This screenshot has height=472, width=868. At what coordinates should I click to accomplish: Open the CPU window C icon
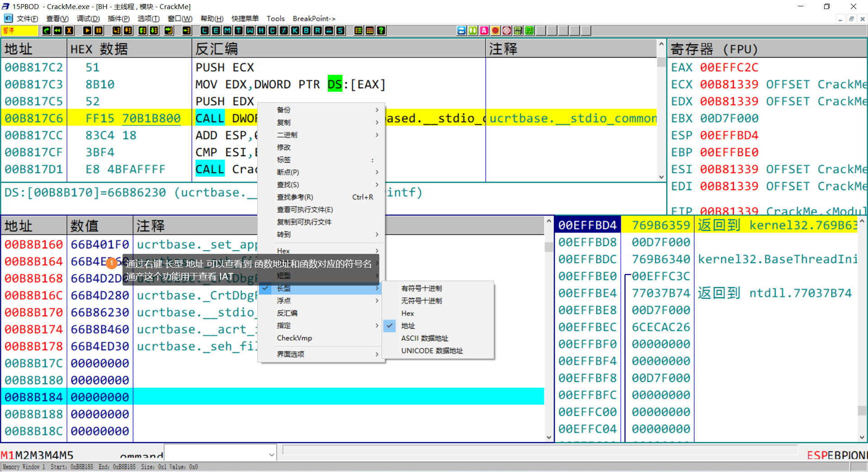[x=273, y=31]
